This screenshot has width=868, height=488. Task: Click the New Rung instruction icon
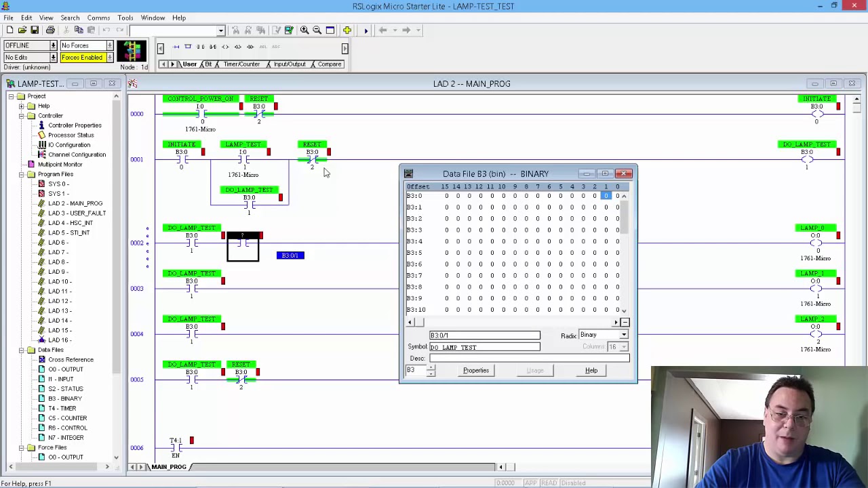(176, 47)
